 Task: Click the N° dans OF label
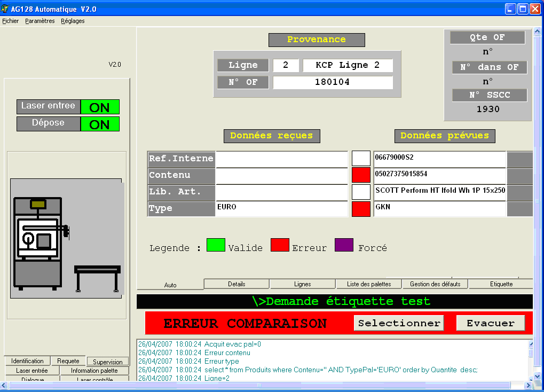point(489,67)
